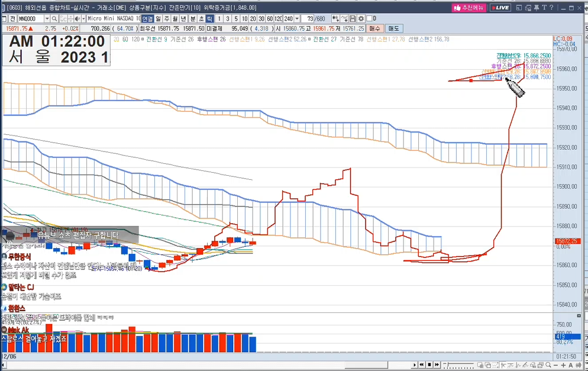This screenshot has width=588, height=371.
Task: Click the dashed-chart icon in bottom toolbar
Action: 495,364
